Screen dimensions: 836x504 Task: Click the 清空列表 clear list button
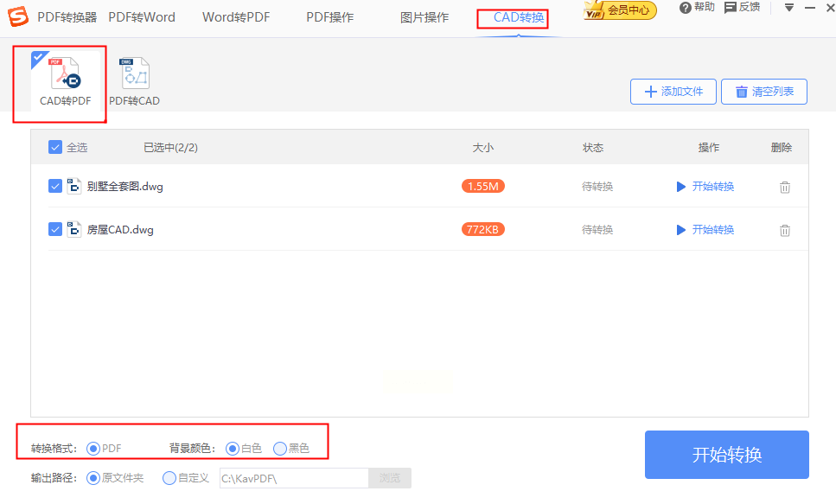point(764,92)
